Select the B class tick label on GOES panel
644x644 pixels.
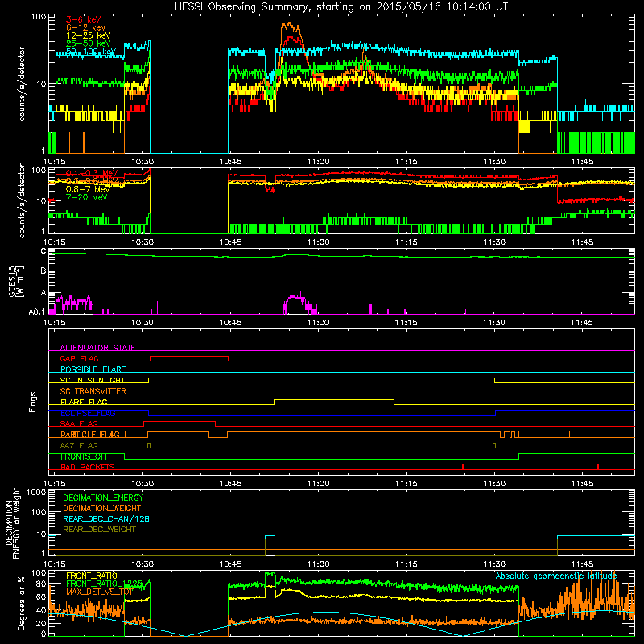[43, 270]
